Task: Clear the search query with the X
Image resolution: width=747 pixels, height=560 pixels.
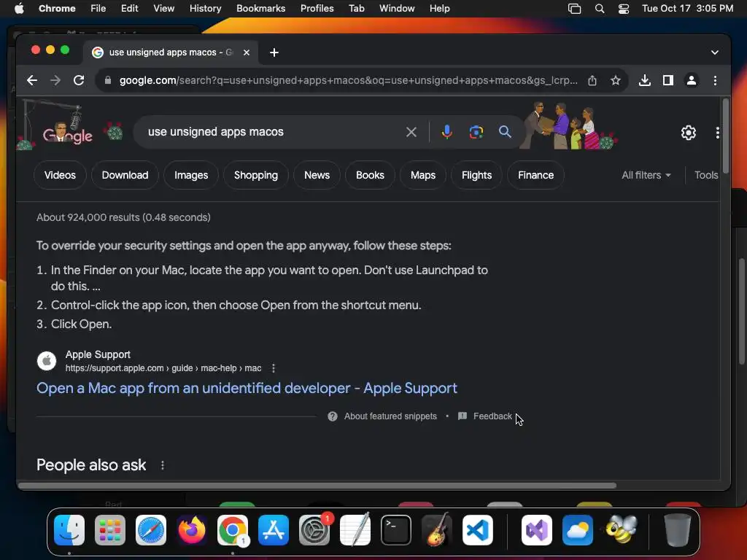Action: click(411, 132)
